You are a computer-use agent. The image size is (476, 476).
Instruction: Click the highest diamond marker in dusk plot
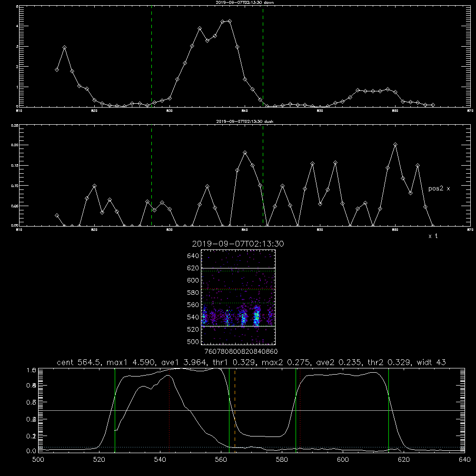[x=395, y=145]
